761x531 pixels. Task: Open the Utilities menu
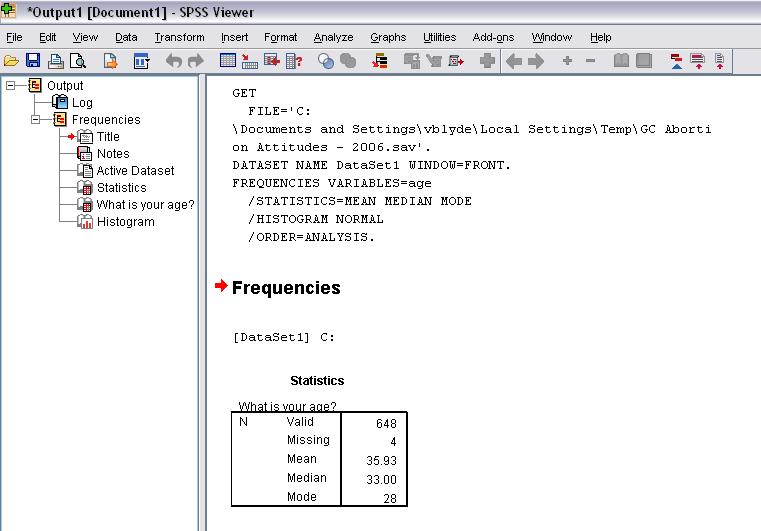pyautogui.click(x=439, y=37)
